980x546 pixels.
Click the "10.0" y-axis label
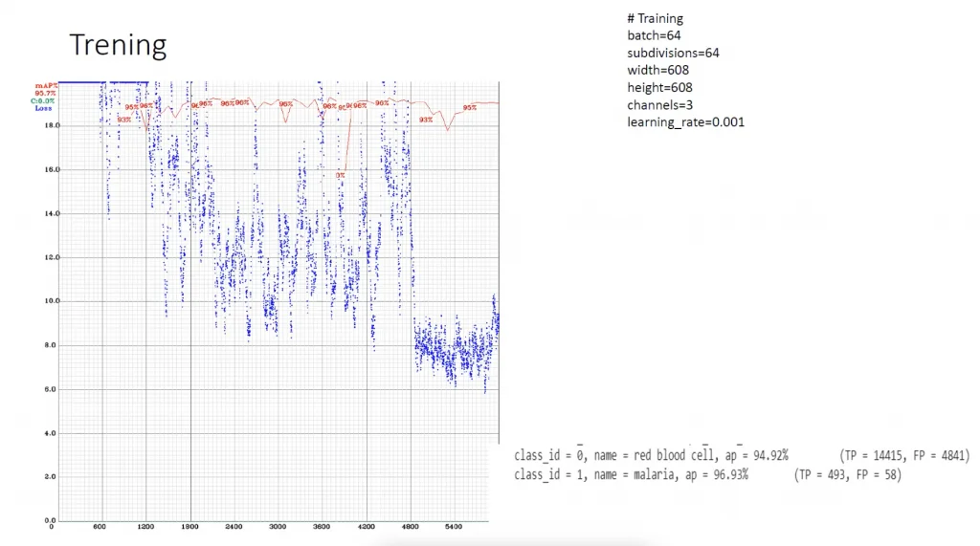[52, 301]
